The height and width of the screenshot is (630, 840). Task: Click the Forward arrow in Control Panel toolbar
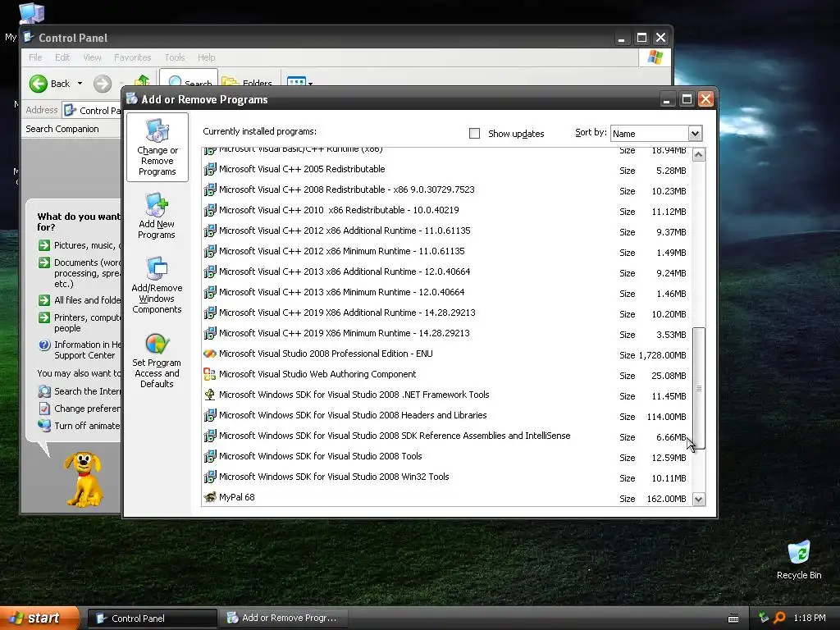(103, 84)
